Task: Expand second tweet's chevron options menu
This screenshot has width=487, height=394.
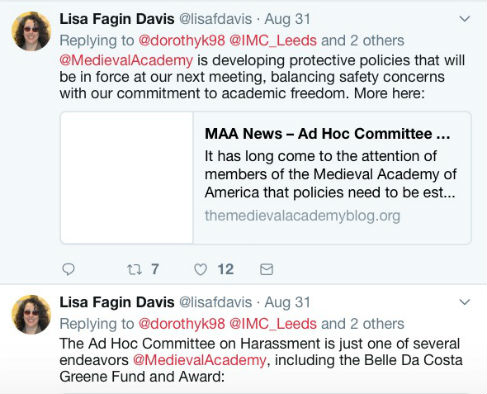Action: click(465, 302)
